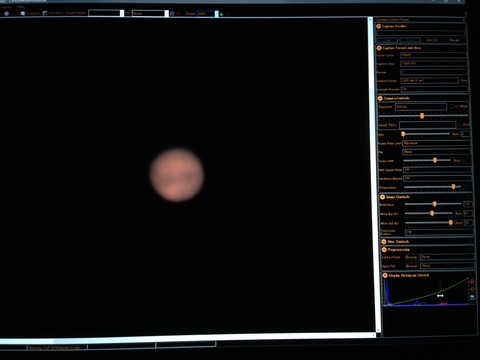Click the Gain value field
The image size is (480, 360).
465,134
